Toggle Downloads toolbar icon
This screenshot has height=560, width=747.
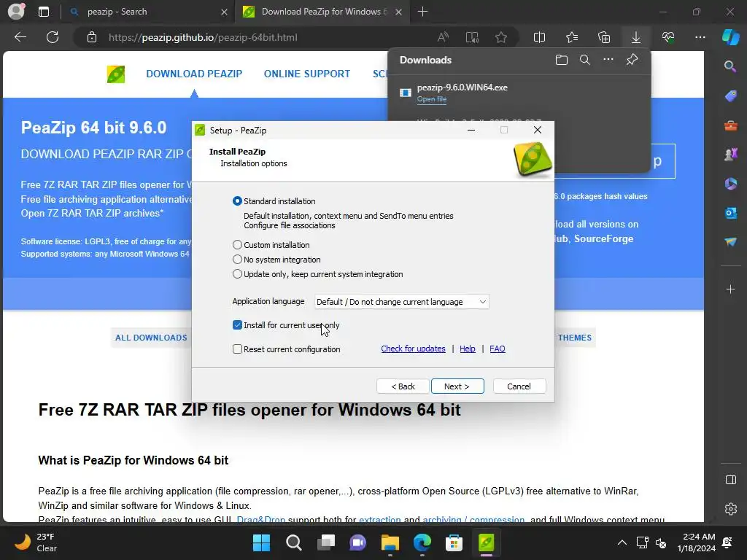636,37
